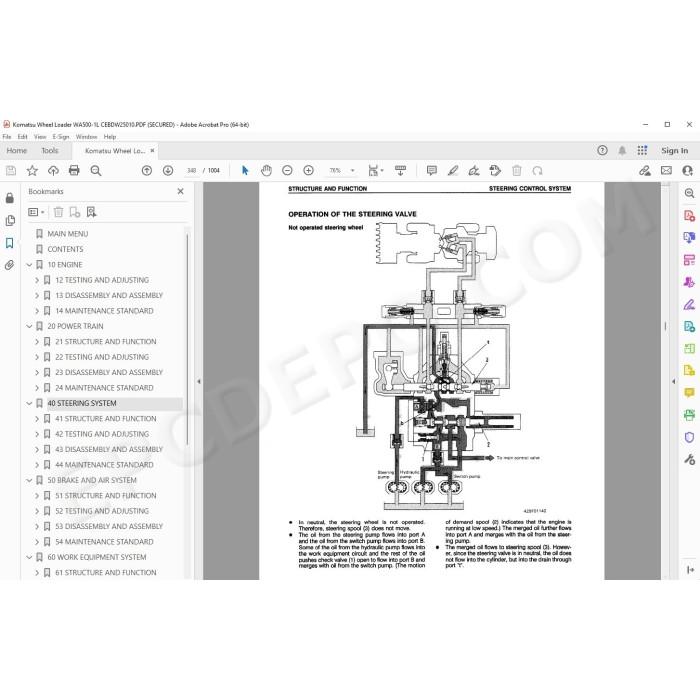Open the File menu
This screenshot has height=700, width=700.
point(7,137)
